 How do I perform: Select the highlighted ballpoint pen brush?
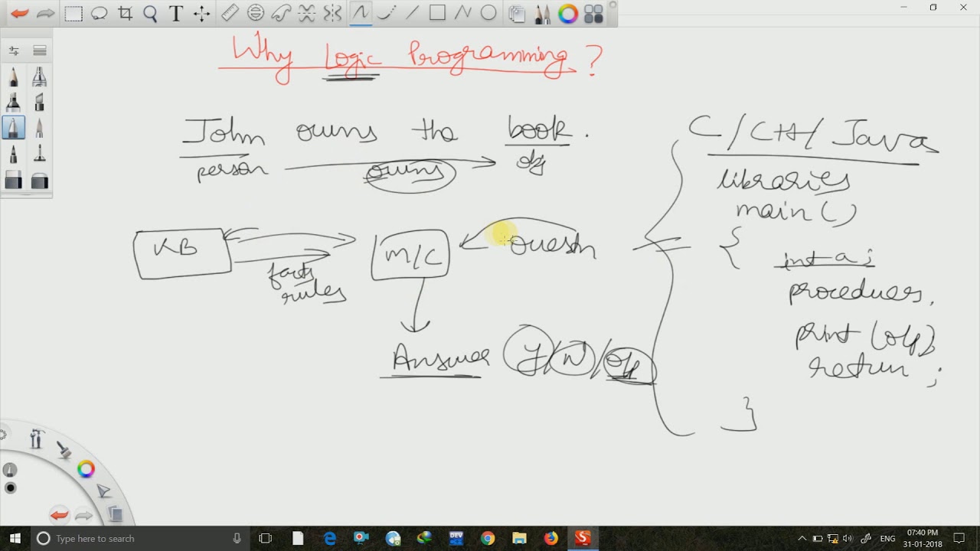(14, 128)
